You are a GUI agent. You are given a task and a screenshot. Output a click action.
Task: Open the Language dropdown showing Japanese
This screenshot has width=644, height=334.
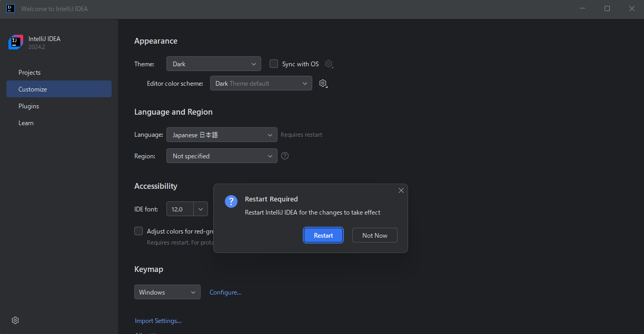(x=222, y=135)
